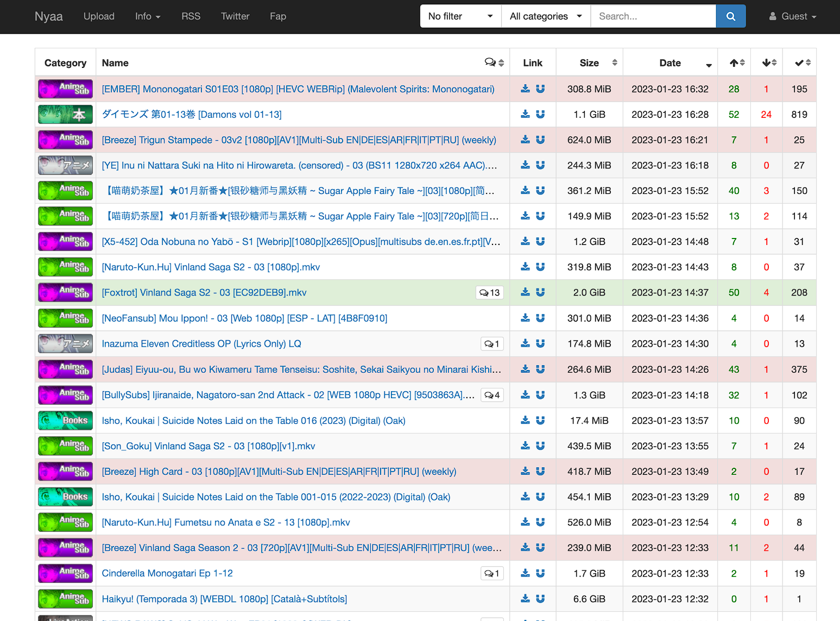Click date 2023-01-23 13:57
840x621 pixels.
point(670,421)
